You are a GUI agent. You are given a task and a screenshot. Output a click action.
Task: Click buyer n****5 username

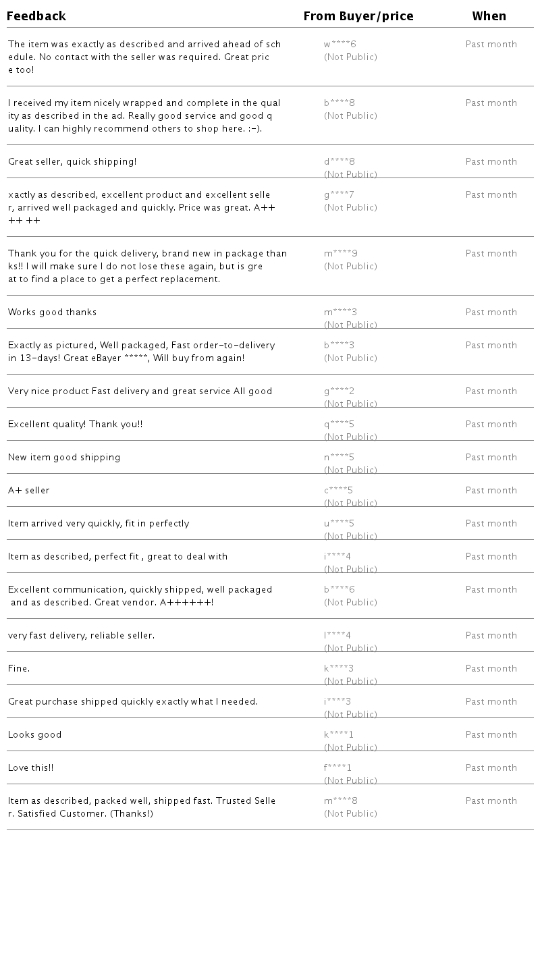tap(339, 458)
